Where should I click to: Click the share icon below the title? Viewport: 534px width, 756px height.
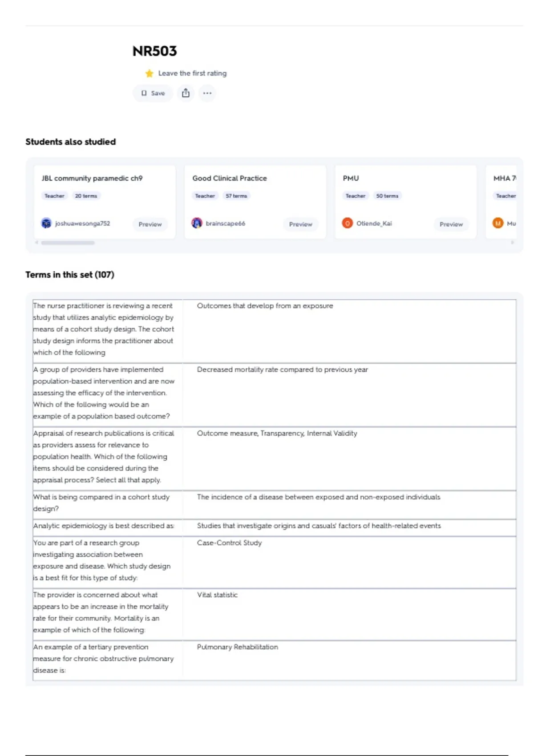[x=186, y=93]
